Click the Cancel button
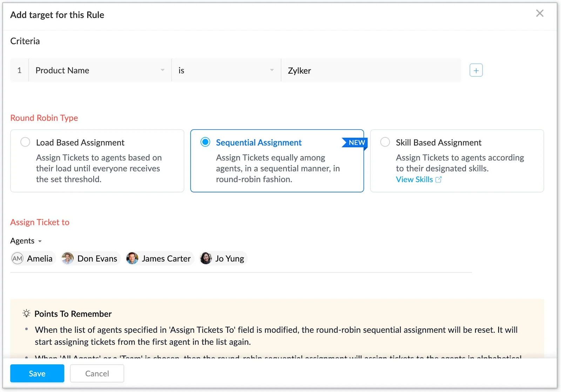This screenshot has height=392, width=561. coord(97,373)
